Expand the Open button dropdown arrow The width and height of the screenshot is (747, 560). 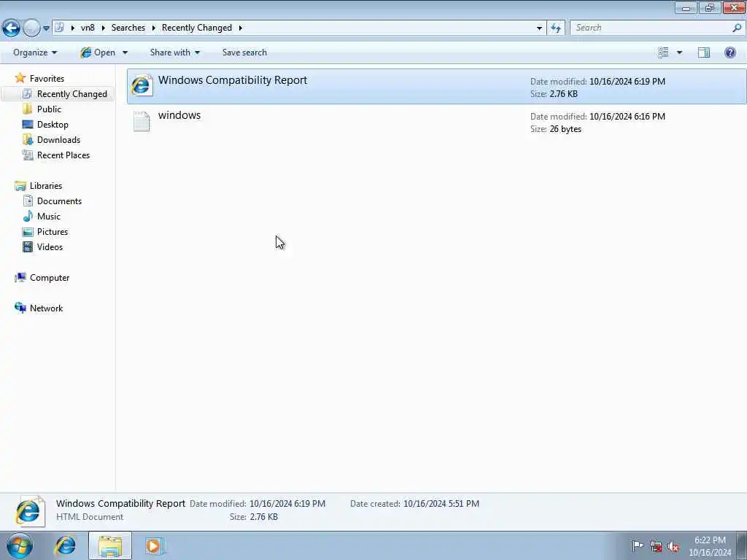pyautogui.click(x=125, y=52)
